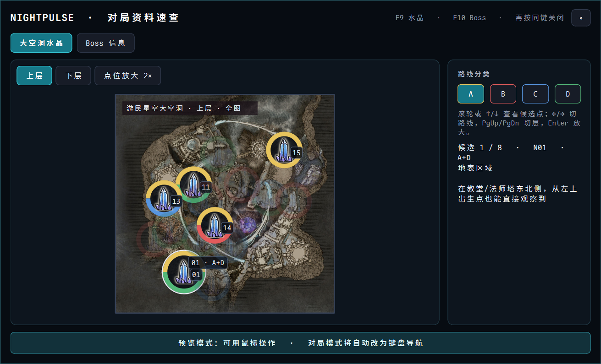Toggle 点位放大 2× zoom
This screenshot has height=364, width=601.
[128, 76]
